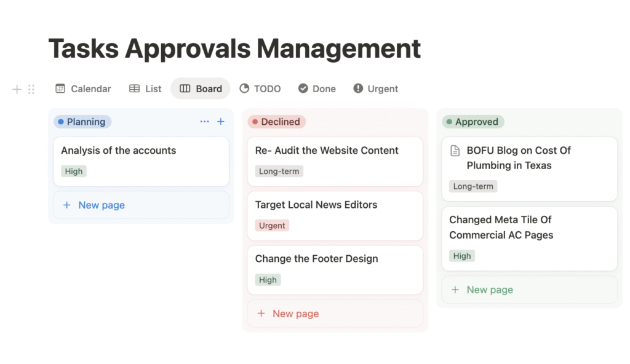The width and height of the screenshot is (630, 364).
Task: Click the High tag on Analysis card
Action: [x=73, y=171]
